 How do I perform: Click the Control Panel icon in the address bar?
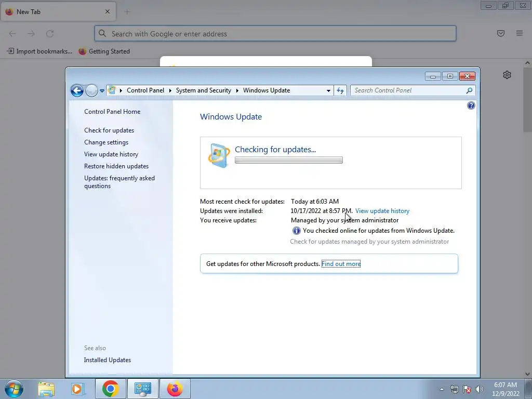[112, 90]
